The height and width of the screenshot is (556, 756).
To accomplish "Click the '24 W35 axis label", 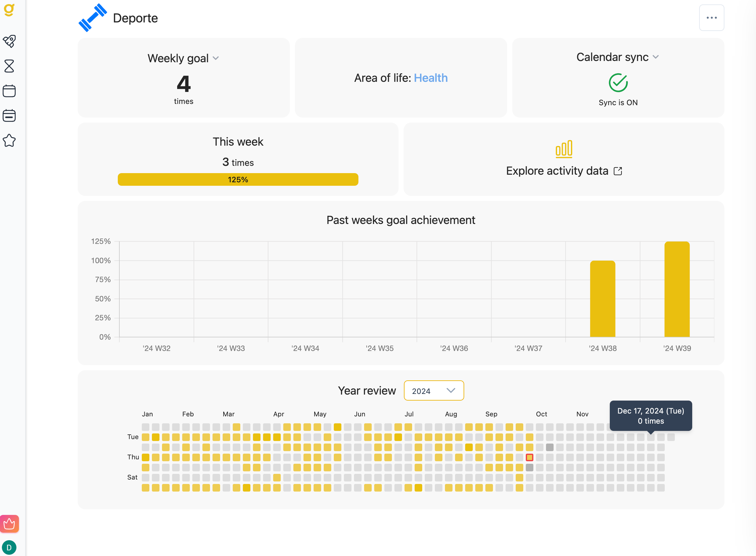I will 380,348.
